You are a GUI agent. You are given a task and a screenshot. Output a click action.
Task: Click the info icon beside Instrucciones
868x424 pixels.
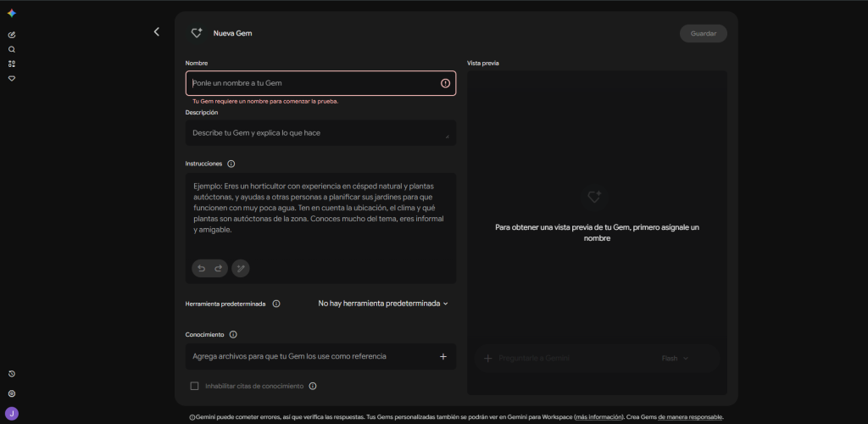tap(231, 164)
